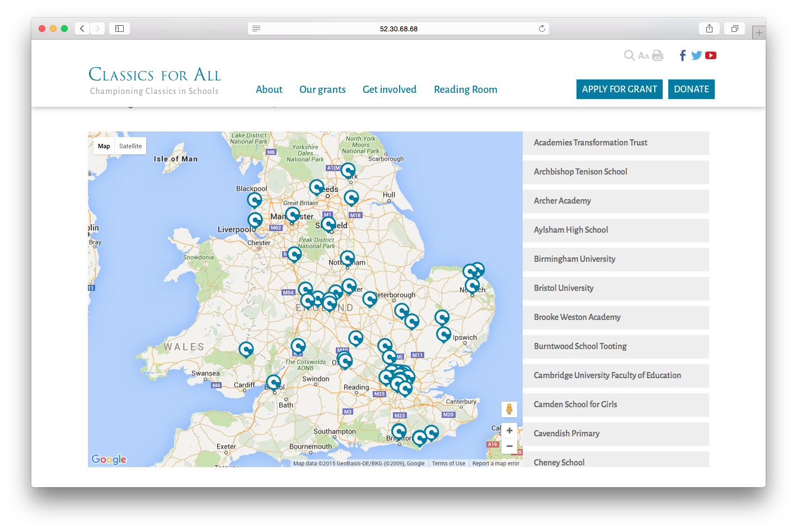Click the Safari address bar

click(399, 29)
